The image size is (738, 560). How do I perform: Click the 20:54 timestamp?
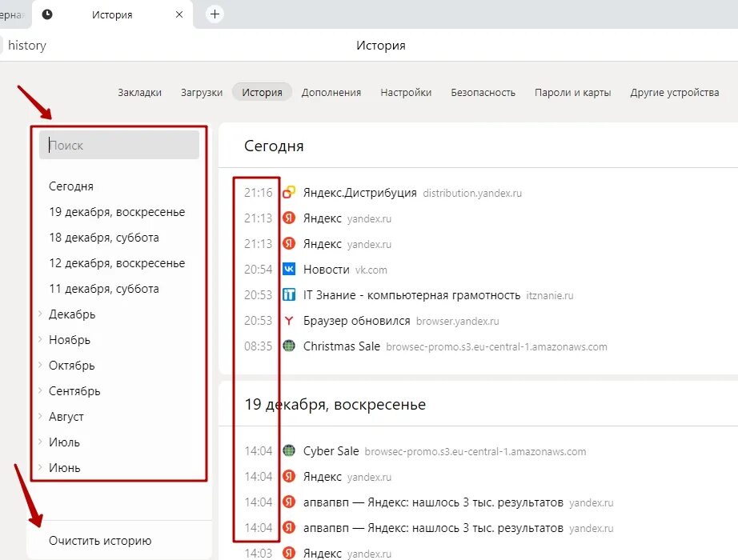pyautogui.click(x=258, y=269)
